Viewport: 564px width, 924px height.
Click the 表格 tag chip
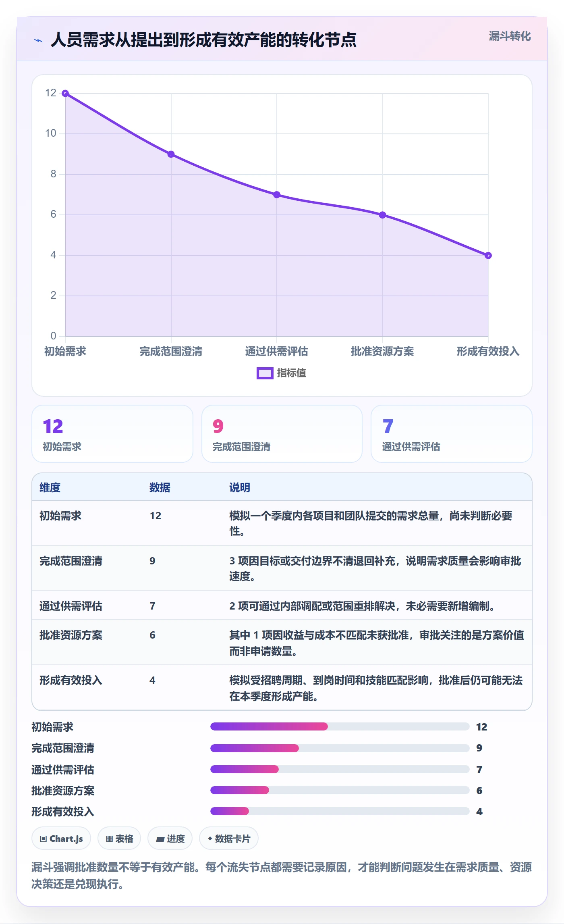point(119,839)
